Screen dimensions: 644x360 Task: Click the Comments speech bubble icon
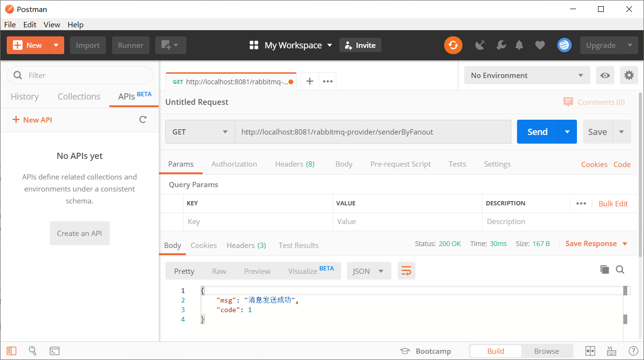pyautogui.click(x=568, y=102)
